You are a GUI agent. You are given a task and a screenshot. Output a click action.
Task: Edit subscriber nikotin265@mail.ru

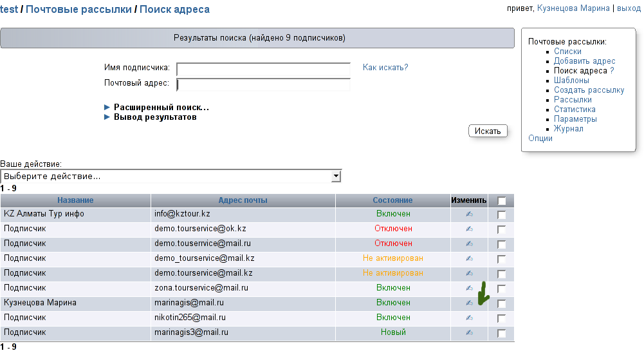click(470, 318)
